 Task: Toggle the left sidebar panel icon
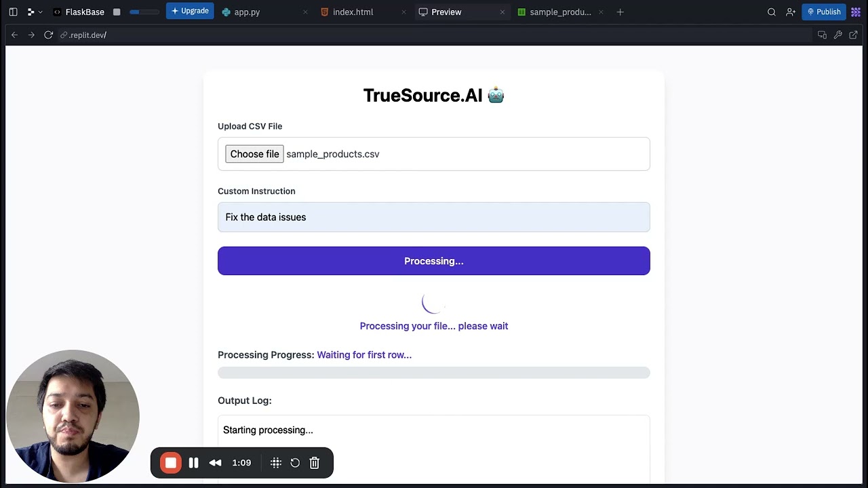tap(13, 12)
